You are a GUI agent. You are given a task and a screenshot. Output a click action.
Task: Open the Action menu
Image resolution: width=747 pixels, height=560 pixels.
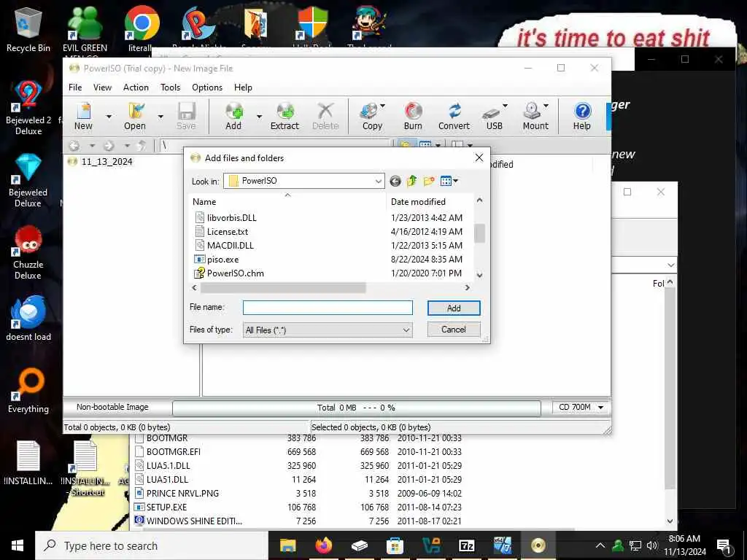136,87
